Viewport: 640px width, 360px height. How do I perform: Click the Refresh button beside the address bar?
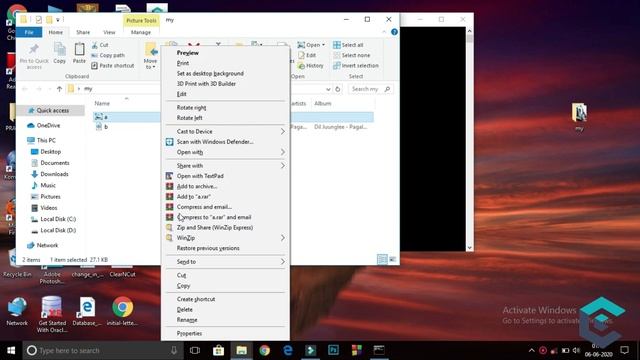[338, 89]
